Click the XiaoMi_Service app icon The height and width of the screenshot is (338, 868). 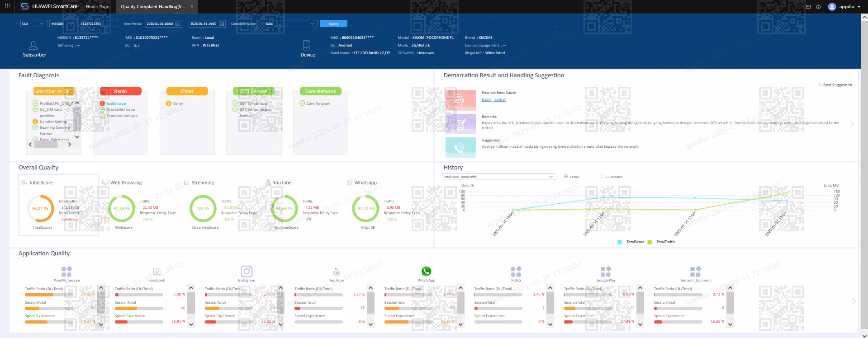tap(66, 272)
